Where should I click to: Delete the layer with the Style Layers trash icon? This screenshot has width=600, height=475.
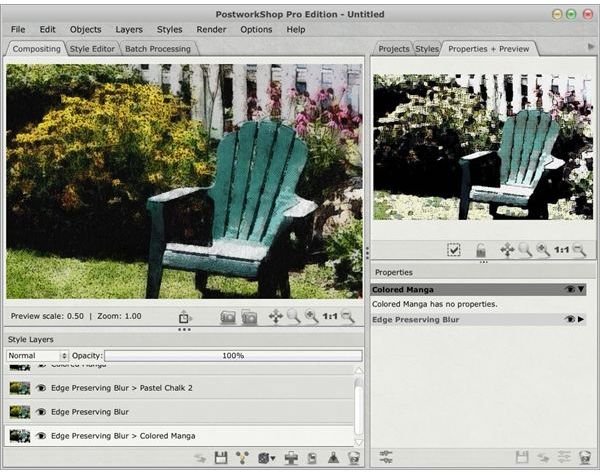(354, 458)
